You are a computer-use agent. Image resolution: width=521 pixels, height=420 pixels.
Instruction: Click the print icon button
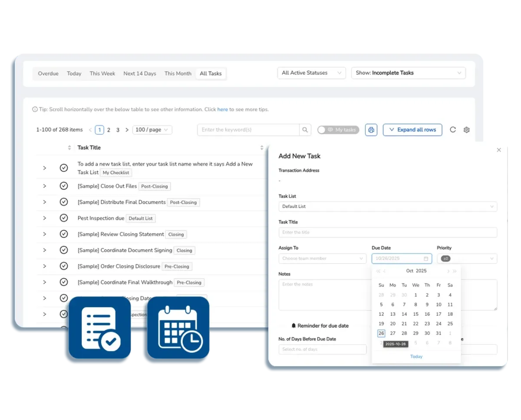coord(371,130)
